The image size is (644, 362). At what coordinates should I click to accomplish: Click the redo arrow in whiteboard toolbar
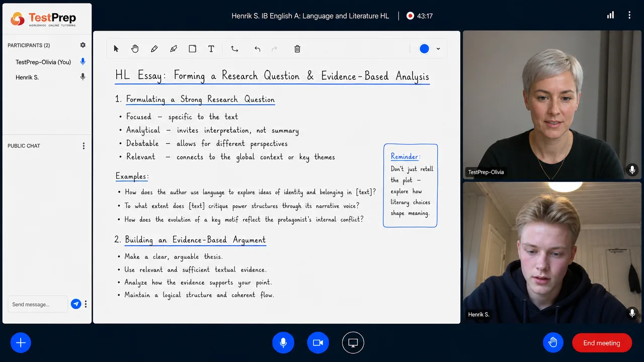[274, 49]
